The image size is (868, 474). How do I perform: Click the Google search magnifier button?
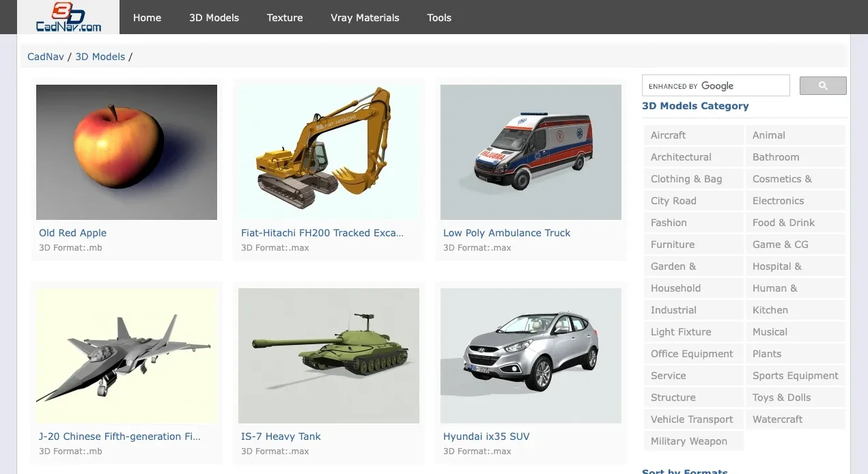823,85
